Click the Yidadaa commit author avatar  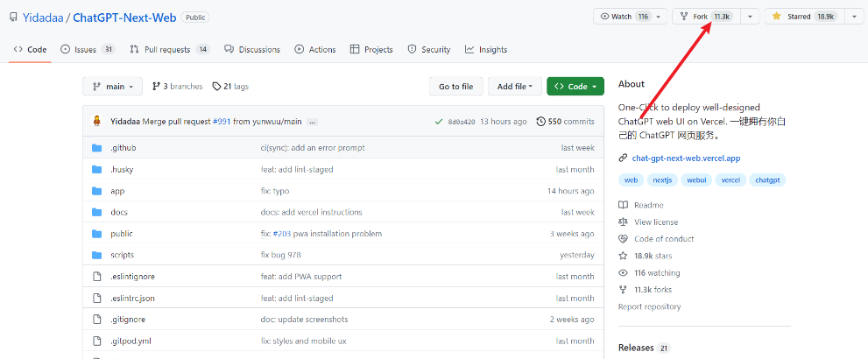pos(97,121)
